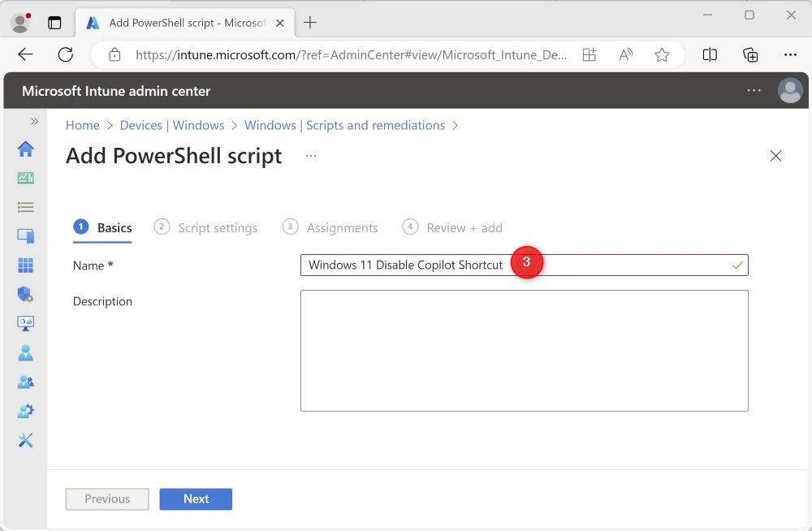The image size is (812, 531).
Task: Select the Review + add step tab
Action: (452, 228)
